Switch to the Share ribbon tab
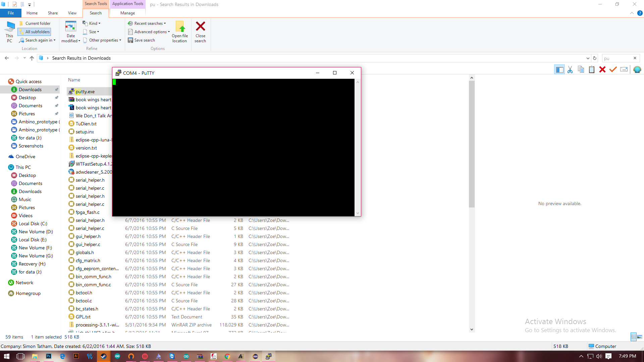The width and height of the screenshot is (644, 362). coord(53,13)
